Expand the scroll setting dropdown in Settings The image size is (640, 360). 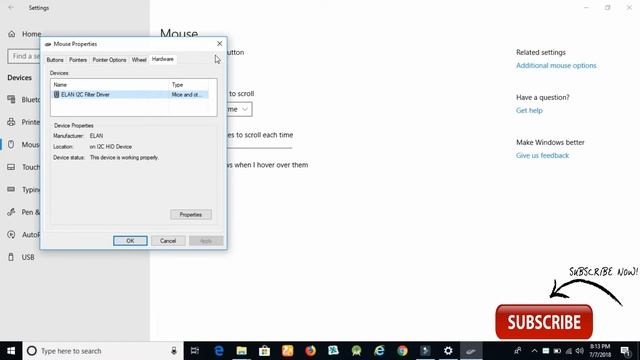240,109
